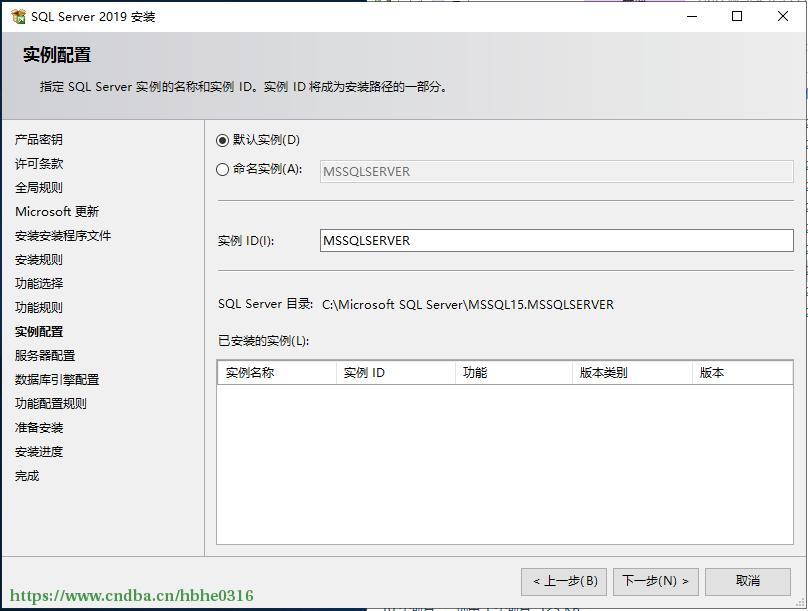
Task: Open Microsoft 更新 step in sidebar
Action: point(57,212)
